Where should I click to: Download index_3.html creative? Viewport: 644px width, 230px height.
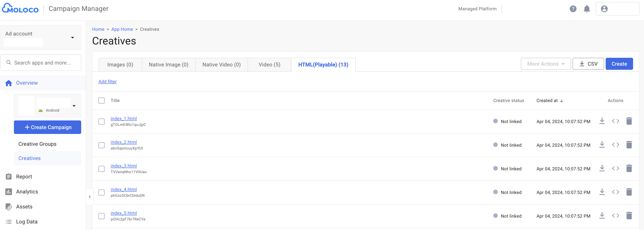[602, 168]
